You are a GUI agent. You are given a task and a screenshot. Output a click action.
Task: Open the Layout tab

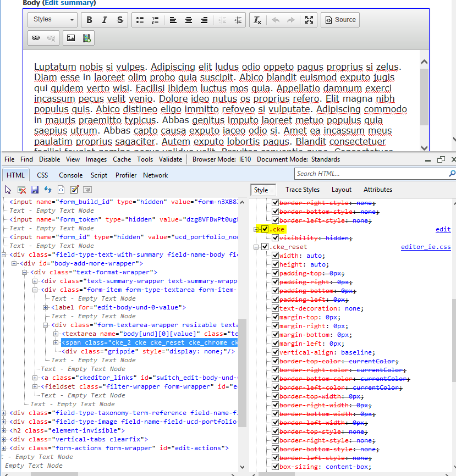pyautogui.click(x=342, y=190)
